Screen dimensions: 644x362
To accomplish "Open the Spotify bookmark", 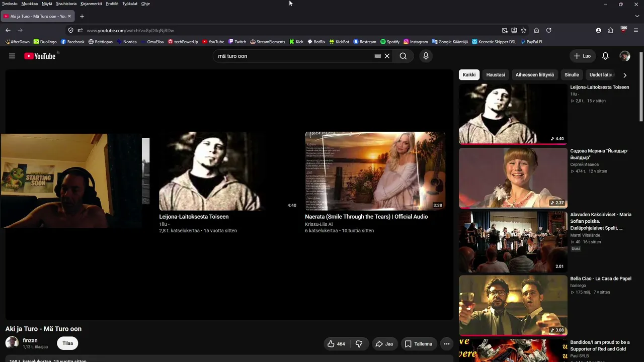I will click(390, 42).
